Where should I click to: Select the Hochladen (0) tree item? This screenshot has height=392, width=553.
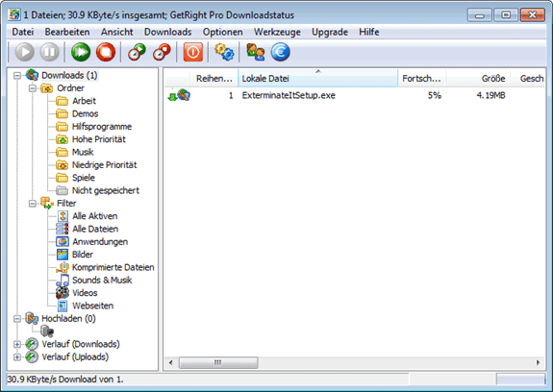click(68, 319)
